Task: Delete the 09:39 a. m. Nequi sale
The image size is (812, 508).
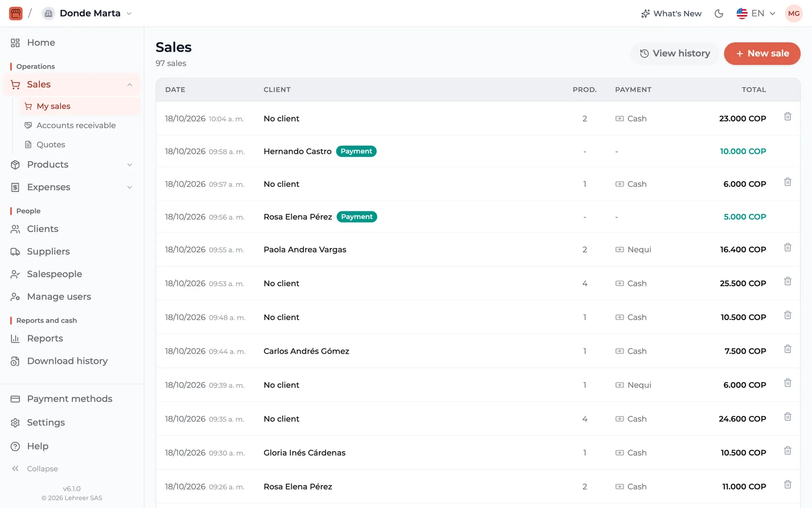Action: point(788,383)
